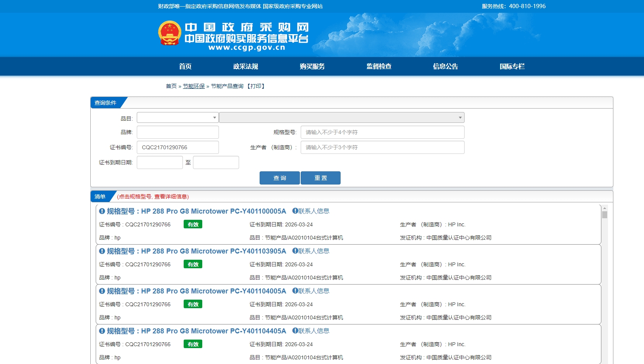The width and height of the screenshot is (644, 364).
Task: Click info icon before PC-Y401104005A model
Action: 102,291
